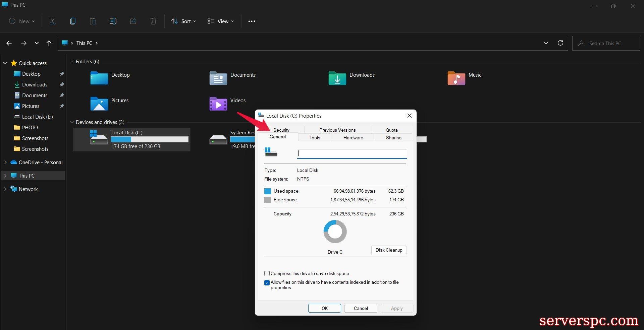Switch to the Security tab
This screenshot has height=330, width=644.
click(x=281, y=130)
